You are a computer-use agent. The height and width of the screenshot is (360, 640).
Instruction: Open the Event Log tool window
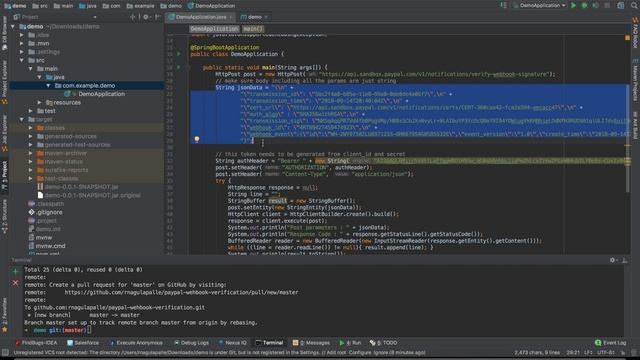610,343
